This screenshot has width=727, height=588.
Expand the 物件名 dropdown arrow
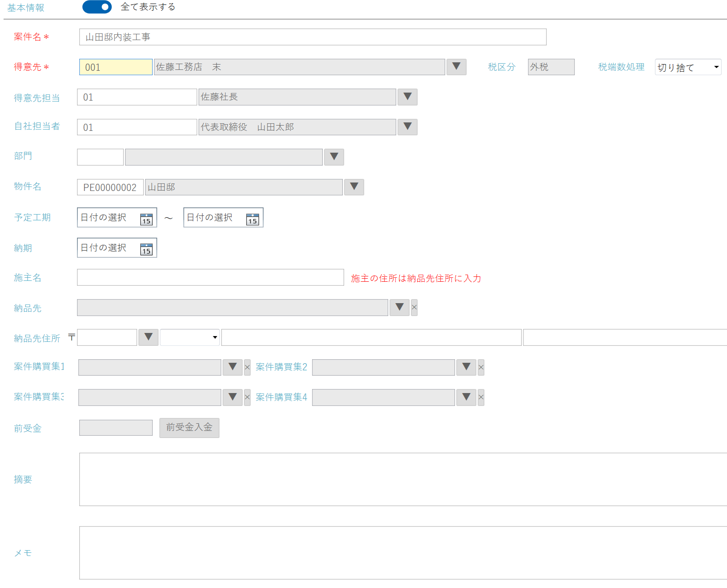[354, 187]
